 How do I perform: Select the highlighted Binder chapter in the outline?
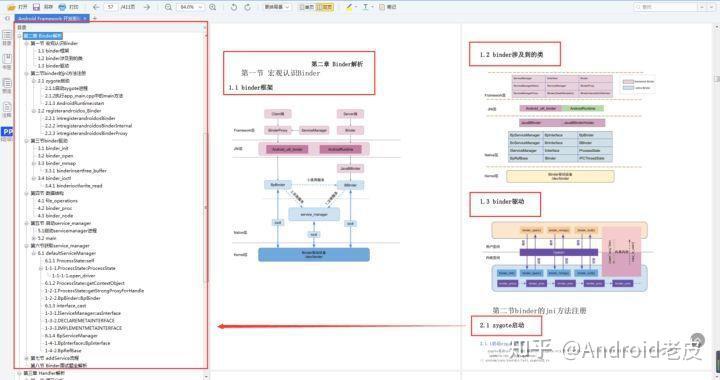click(x=42, y=36)
